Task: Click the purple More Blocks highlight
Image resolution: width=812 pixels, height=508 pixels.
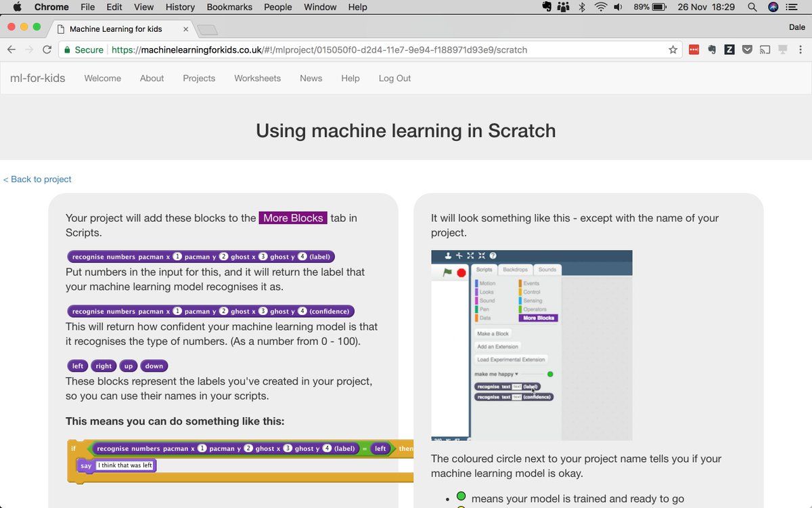Action: coord(293,218)
